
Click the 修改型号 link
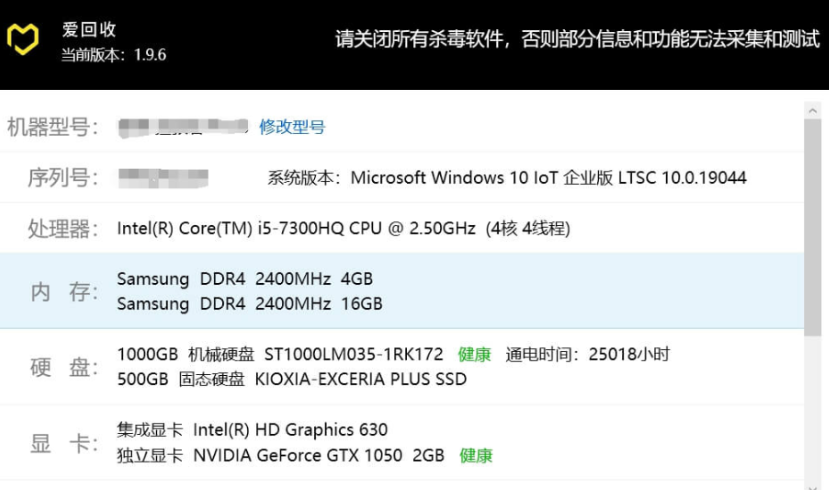[292, 127]
